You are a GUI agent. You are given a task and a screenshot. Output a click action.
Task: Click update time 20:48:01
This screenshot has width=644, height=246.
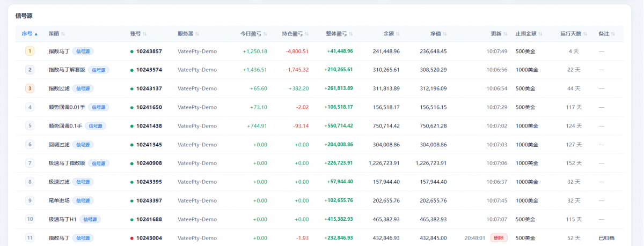(475, 238)
